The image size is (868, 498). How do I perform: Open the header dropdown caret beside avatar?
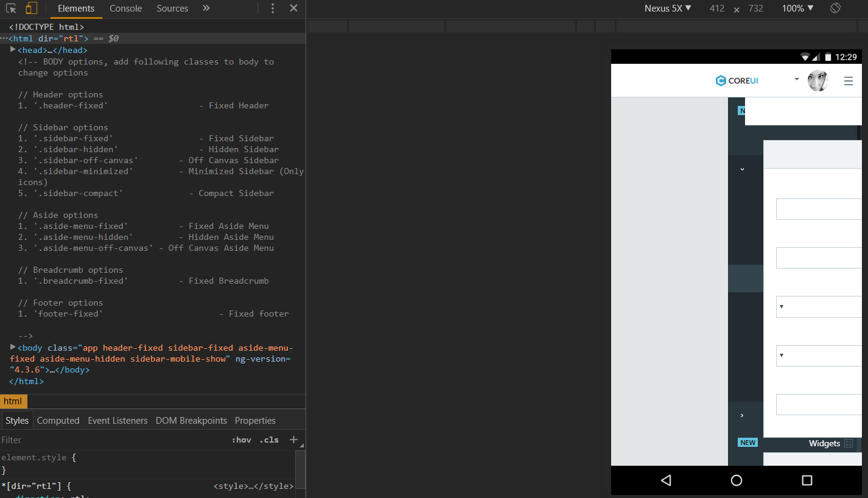tap(797, 79)
